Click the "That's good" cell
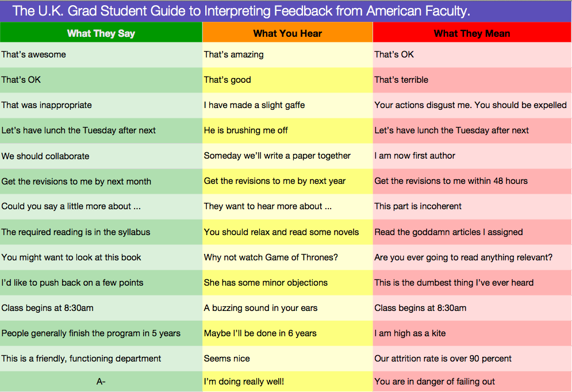572x392 pixels. click(228, 80)
